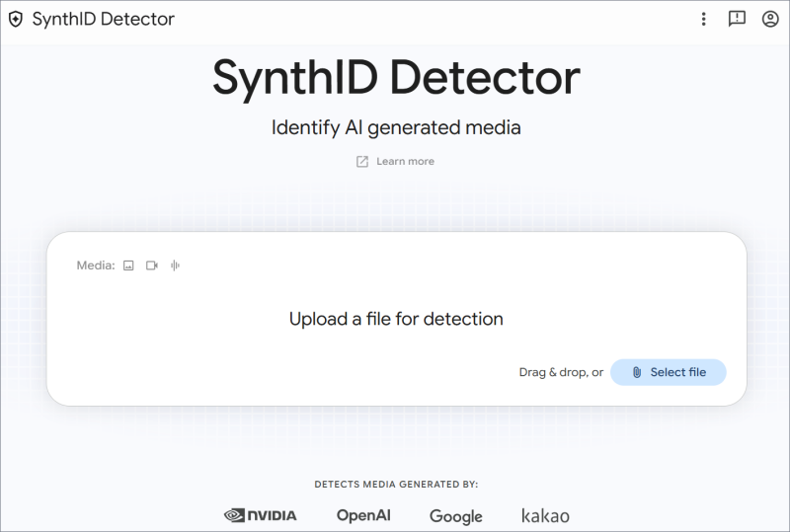
Task: Click the OpenAI logo
Action: [363, 515]
